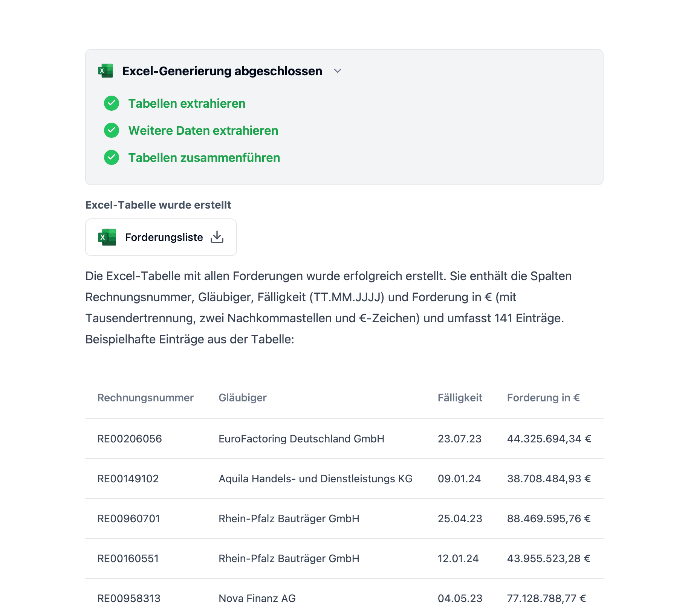Open the Forderungsliste file attachment

pyautogui.click(x=164, y=237)
